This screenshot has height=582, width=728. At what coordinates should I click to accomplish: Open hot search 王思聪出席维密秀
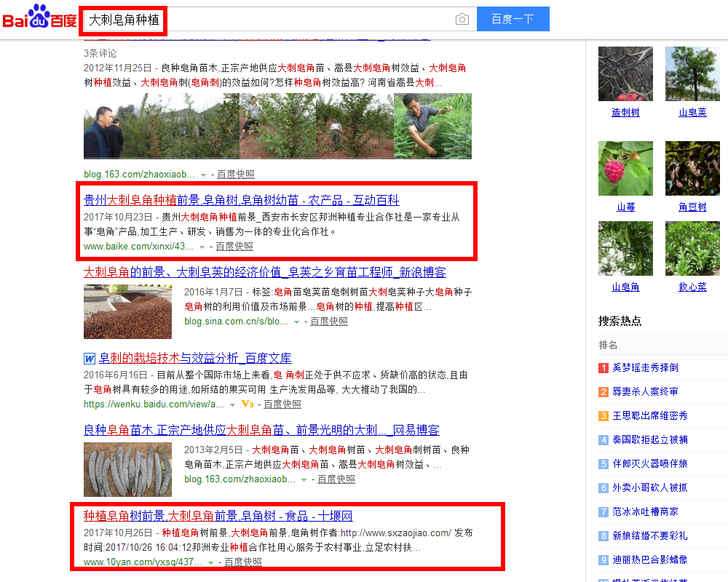(x=650, y=416)
